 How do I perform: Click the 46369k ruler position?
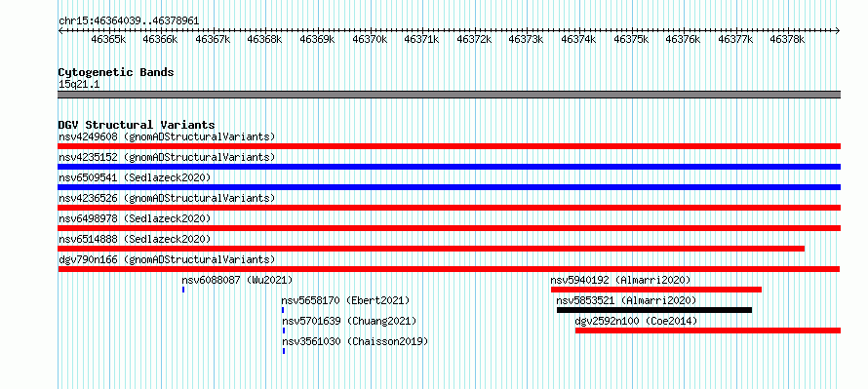click(317, 39)
